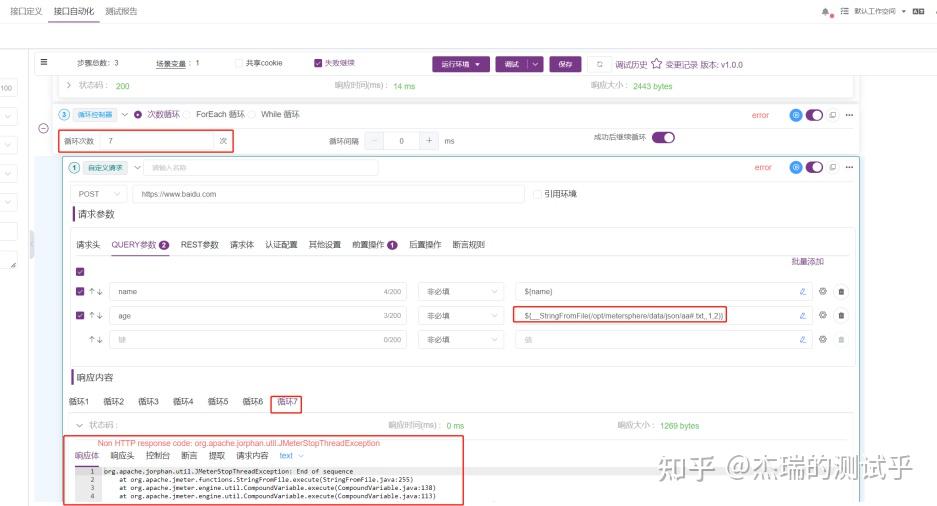Open the 非必填 dropdown on age row
The width and height of the screenshot is (937, 506).
pyautogui.click(x=460, y=315)
